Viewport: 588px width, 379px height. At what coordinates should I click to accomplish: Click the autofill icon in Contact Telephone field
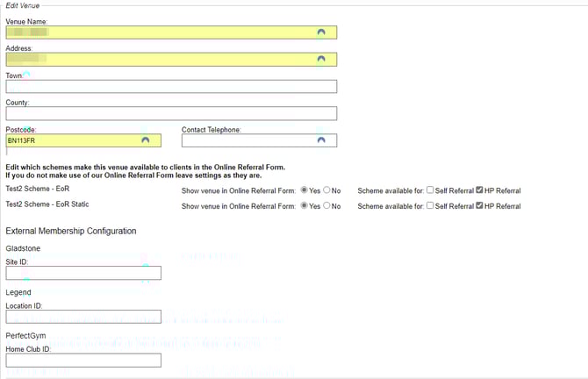tap(321, 140)
